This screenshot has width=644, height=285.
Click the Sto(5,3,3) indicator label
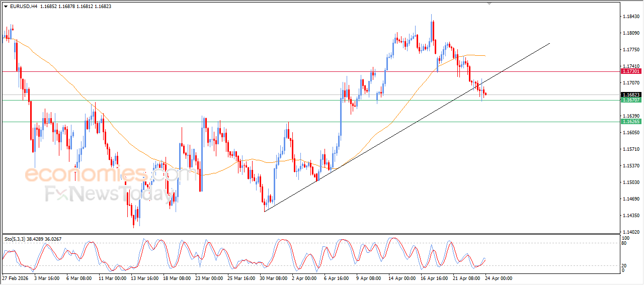click(15, 239)
